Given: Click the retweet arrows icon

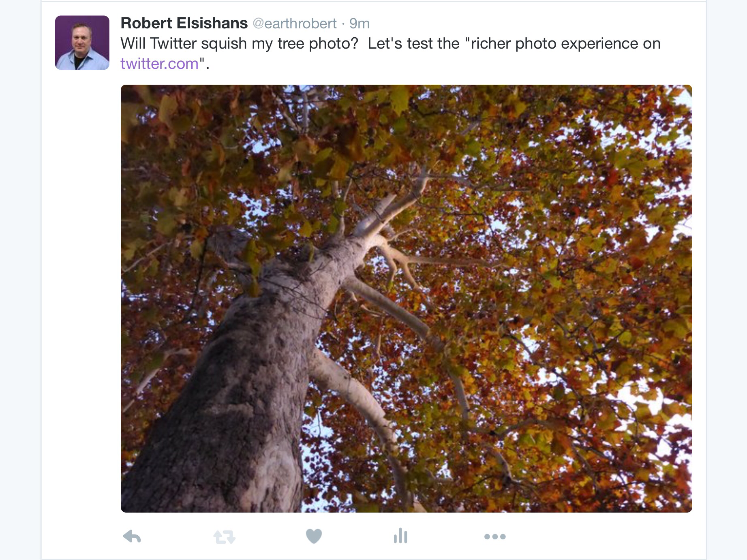Looking at the screenshot, I should coord(224,537).
